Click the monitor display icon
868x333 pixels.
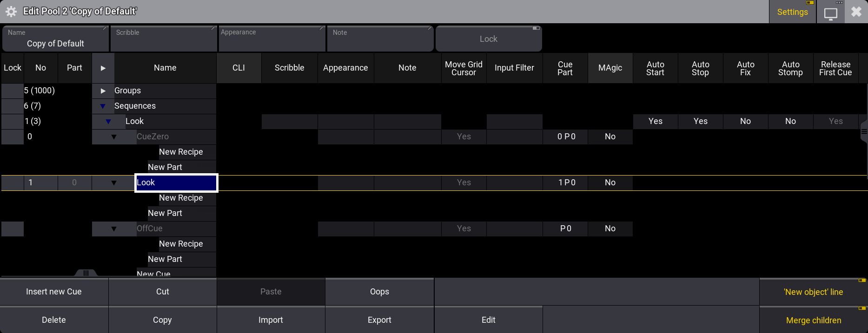coord(830,13)
